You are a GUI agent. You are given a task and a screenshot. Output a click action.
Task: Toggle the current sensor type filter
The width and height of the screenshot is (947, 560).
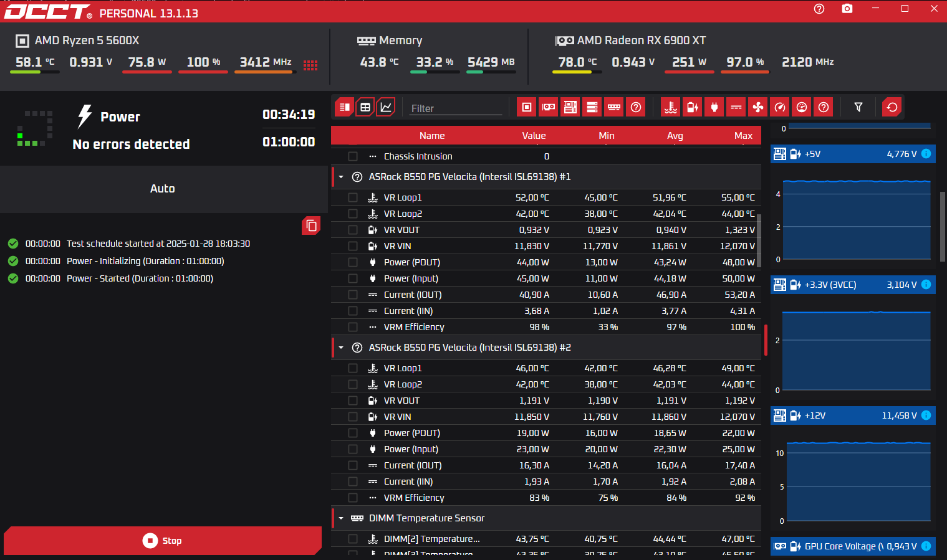pos(736,107)
